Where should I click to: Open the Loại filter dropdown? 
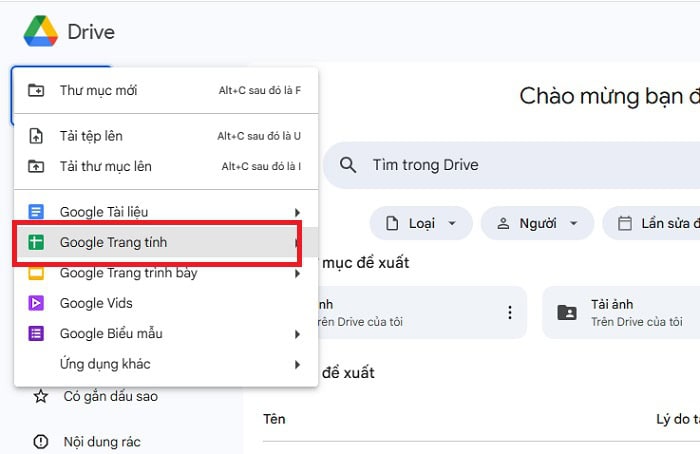pyautogui.click(x=420, y=223)
